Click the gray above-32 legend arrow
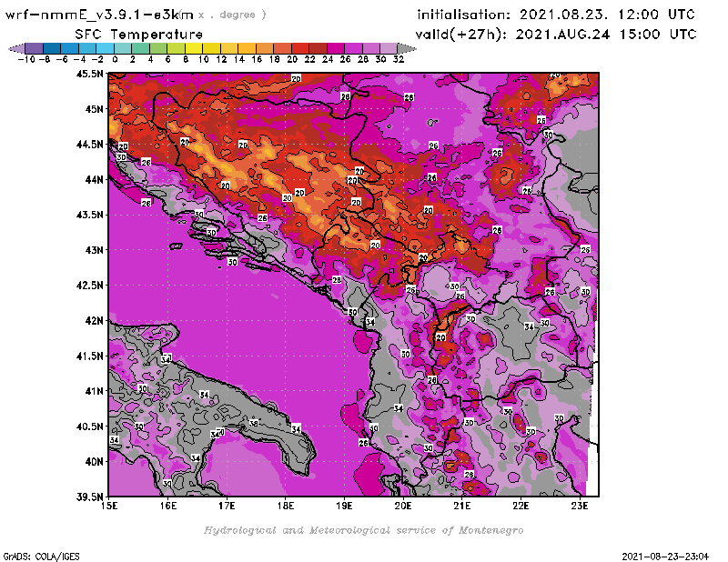The width and height of the screenshot is (728, 562). point(407,48)
